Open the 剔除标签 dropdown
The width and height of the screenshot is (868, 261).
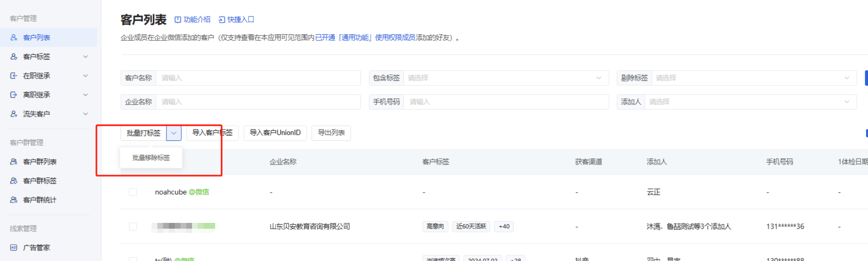tap(754, 78)
